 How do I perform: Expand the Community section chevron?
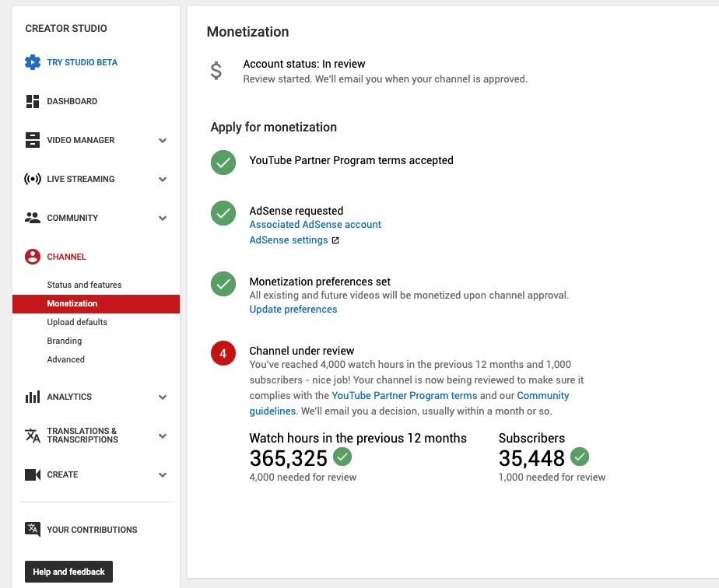coord(163,219)
